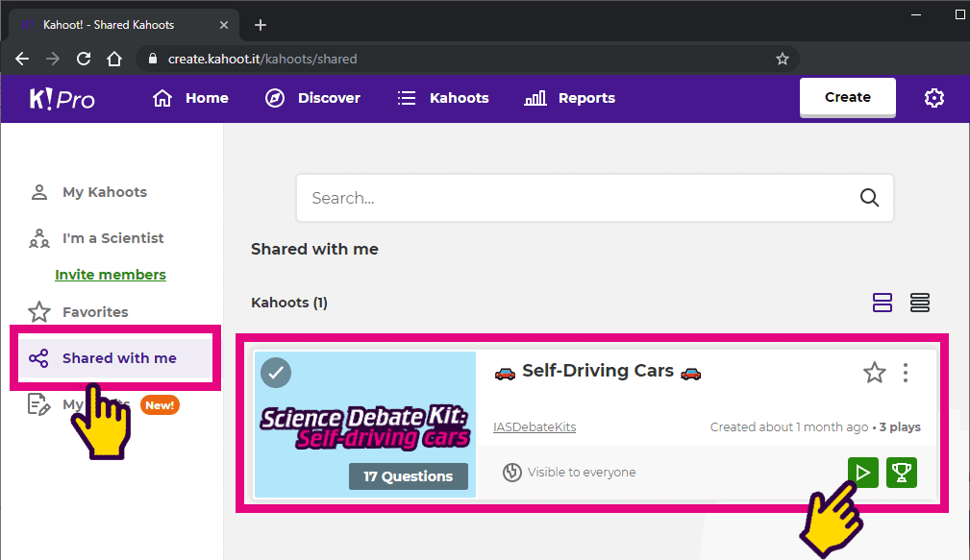970x560 pixels.
Task: Click the Visible to everyone globe icon
Action: pyautogui.click(x=512, y=473)
